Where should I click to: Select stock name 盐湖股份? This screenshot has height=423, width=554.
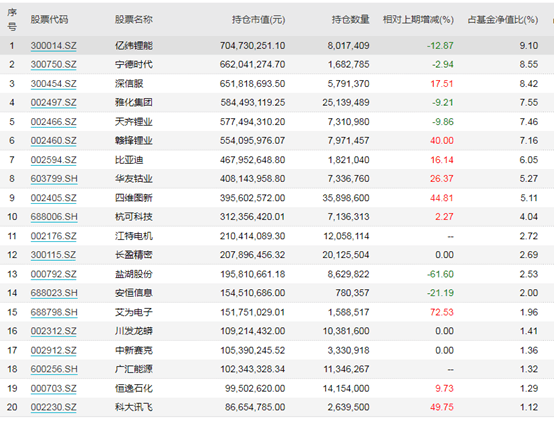134,274
